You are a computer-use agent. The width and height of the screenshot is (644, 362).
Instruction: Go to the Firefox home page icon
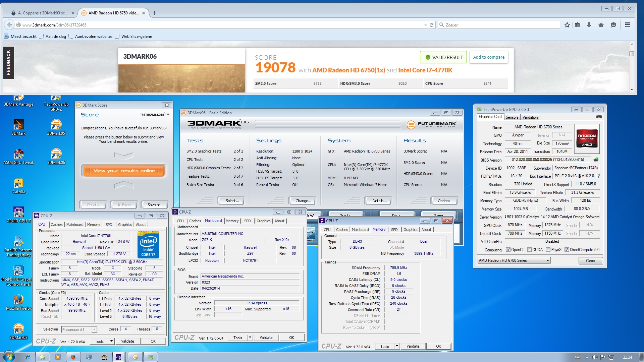(x=601, y=25)
